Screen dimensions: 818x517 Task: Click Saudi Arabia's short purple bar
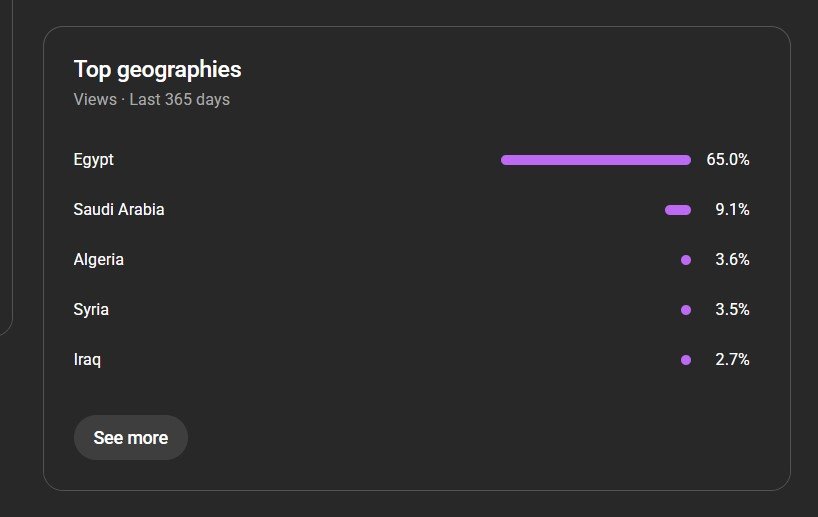678,210
